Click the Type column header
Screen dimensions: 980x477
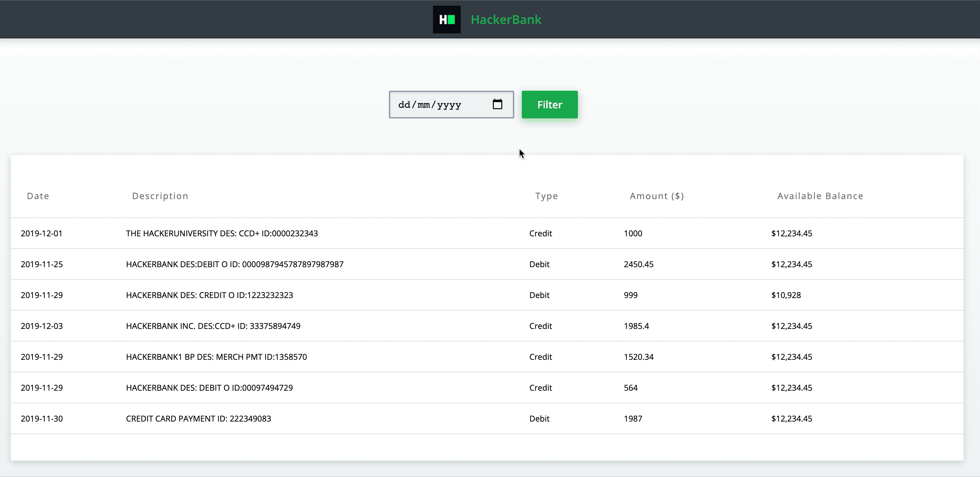click(x=546, y=196)
